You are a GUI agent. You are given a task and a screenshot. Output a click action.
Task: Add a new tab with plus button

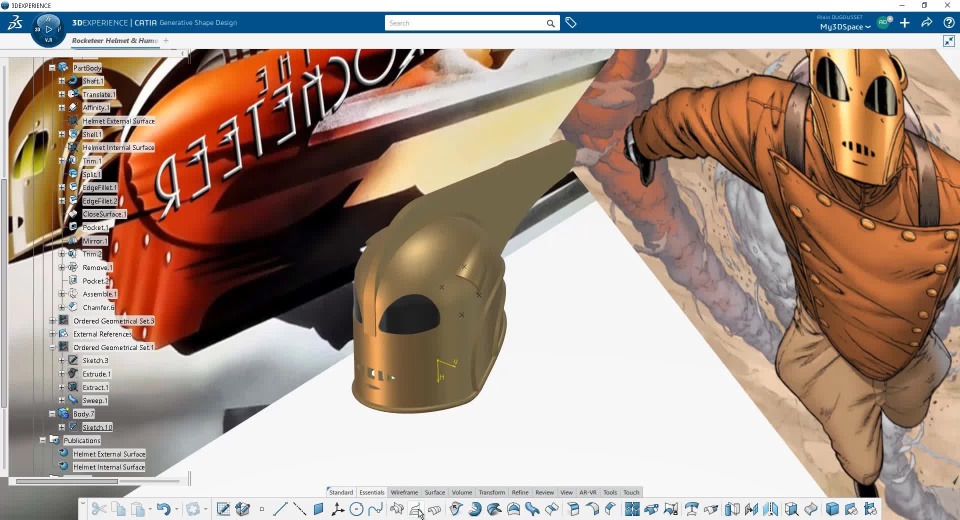(x=166, y=40)
